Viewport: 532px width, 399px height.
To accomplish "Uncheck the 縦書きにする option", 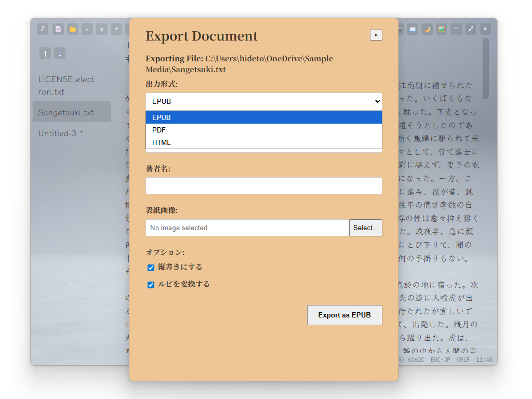I will pos(151,268).
